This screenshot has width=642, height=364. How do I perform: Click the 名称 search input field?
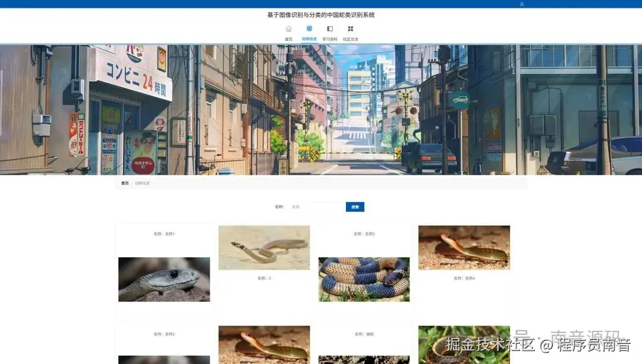click(315, 207)
